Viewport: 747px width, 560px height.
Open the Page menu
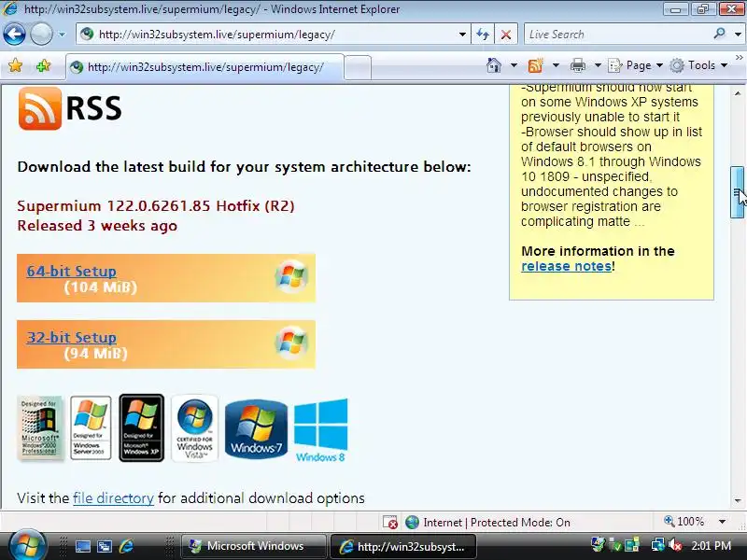pos(636,65)
